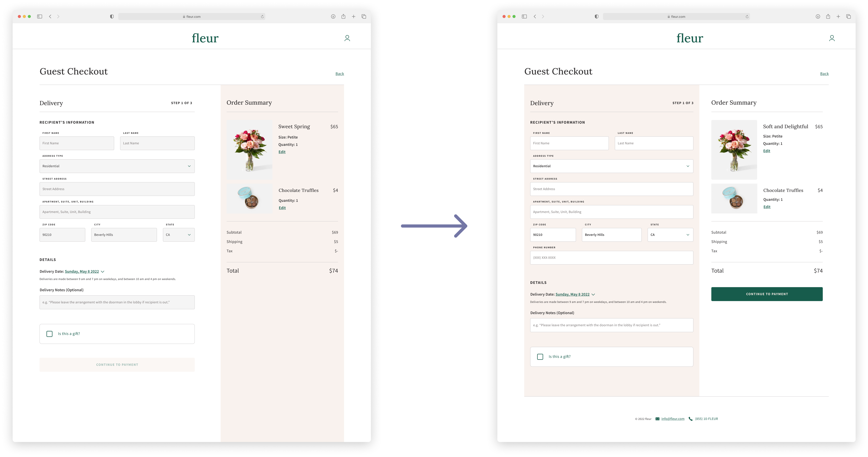Edit Sweet Spring item in left window
Screen dimensions: 868x457
282,152
